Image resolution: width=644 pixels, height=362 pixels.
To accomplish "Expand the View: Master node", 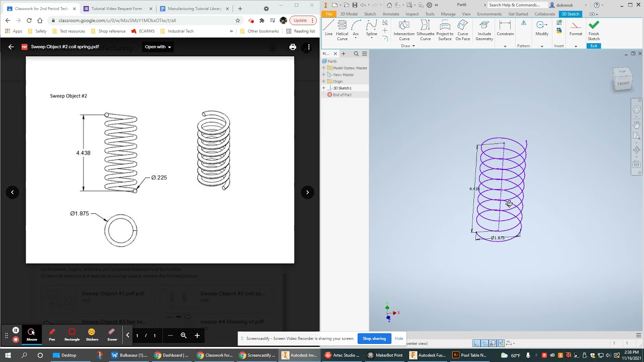I will (324, 74).
